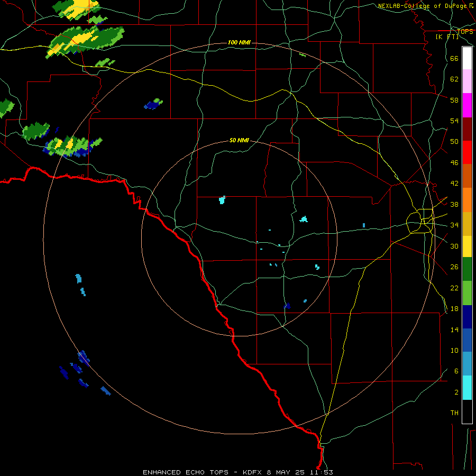Click the dark orange swatch between 42 and 46

(x=467, y=176)
